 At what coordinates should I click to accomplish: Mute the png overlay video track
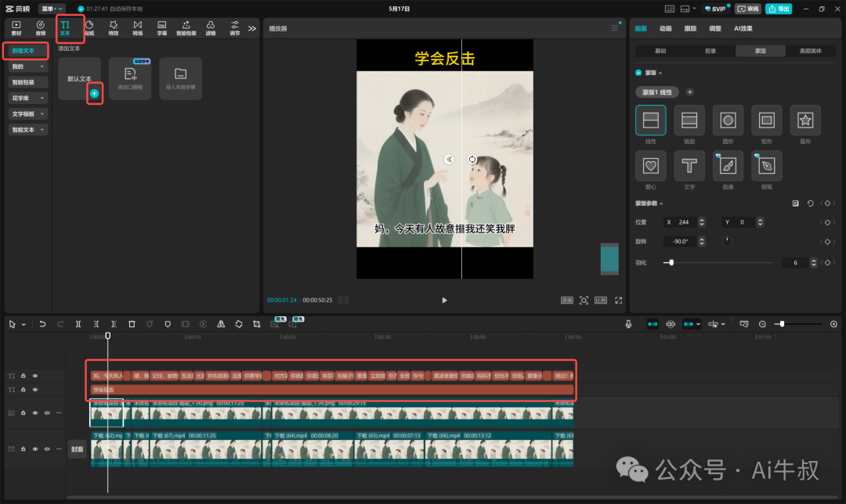tap(47, 413)
